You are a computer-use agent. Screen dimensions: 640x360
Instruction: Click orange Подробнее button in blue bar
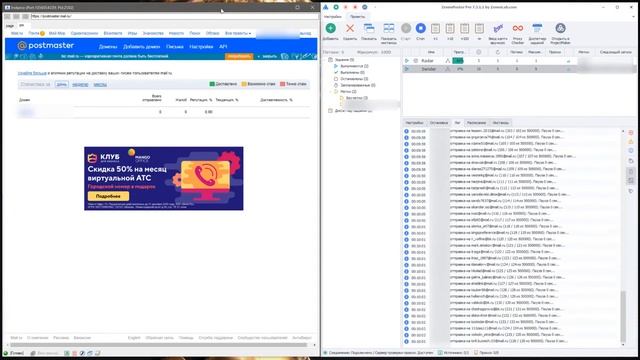tap(239, 56)
